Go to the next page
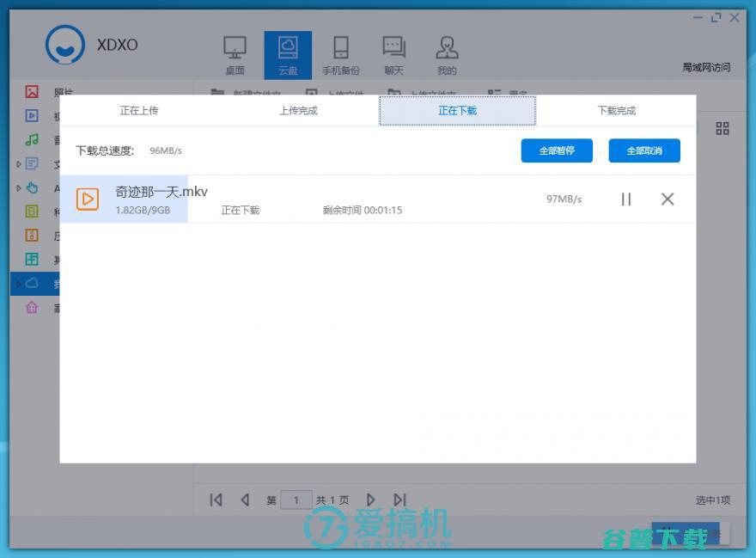Viewport: 756px width, 558px height. (x=370, y=500)
